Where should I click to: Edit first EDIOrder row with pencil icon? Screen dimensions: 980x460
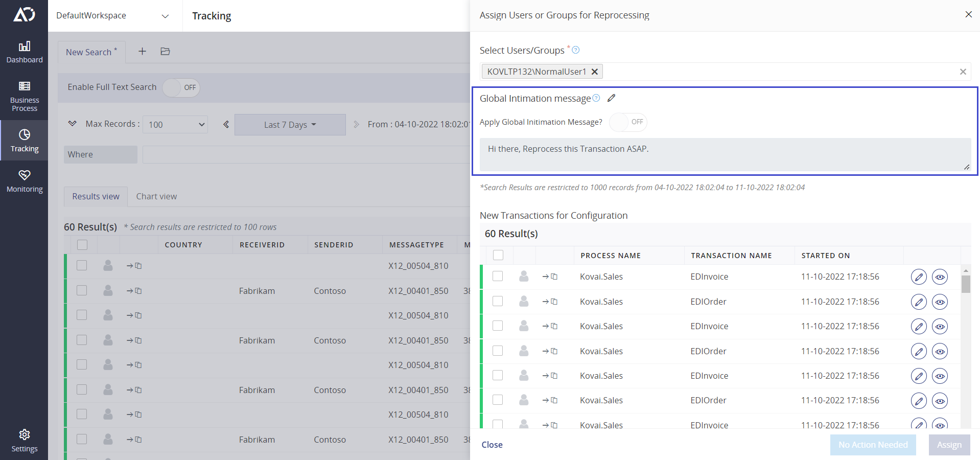point(919,302)
